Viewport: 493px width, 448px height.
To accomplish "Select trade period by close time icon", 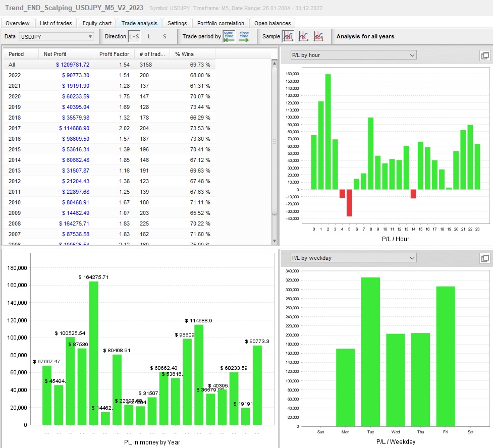I will tap(244, 36).
